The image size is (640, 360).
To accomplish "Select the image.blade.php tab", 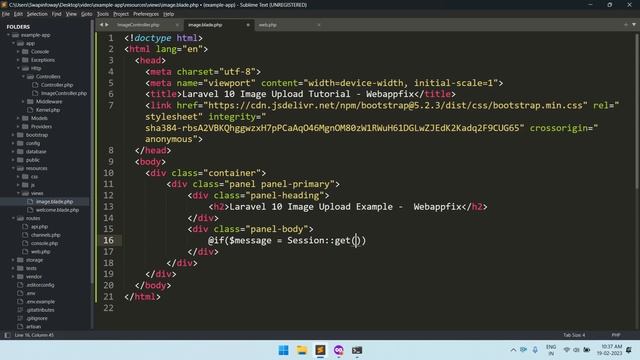I will pyautogui.click(x=205, y=25).
